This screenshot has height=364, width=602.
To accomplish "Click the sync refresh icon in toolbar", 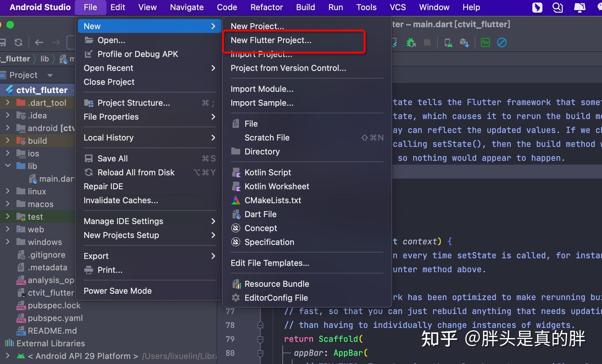I will (18, 42).
